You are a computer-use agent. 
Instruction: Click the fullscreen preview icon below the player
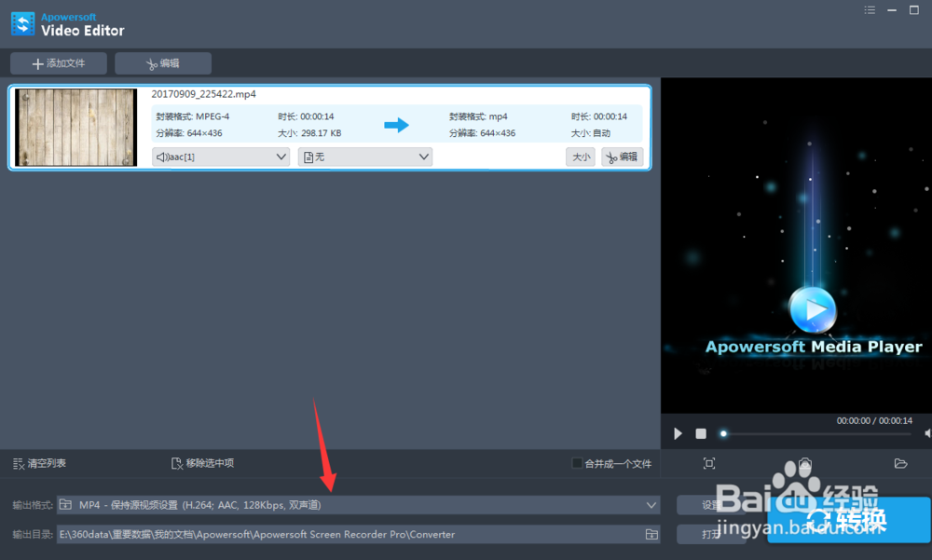point(709,463)
